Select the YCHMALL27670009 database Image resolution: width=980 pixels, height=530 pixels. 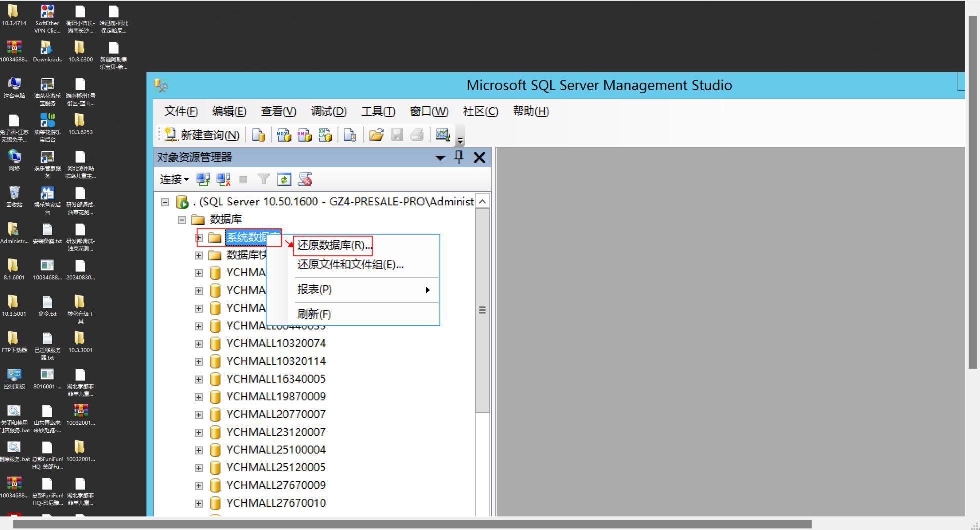point(276,485)
